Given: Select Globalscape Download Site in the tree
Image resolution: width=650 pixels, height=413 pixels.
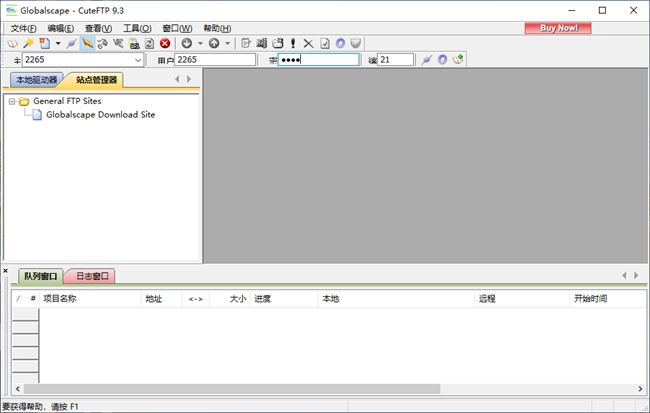Looking at the screenshot, I should 100,115.
